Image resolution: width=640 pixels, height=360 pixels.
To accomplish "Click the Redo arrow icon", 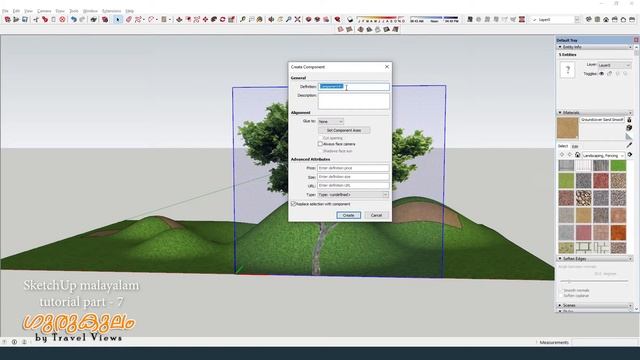I will [82, 19].
